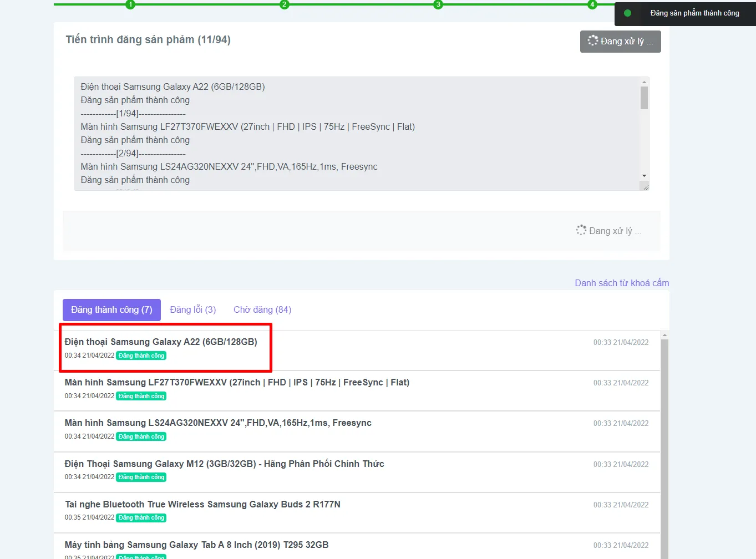
Task: Dismiss the "Đăng sản phẩm thành công" toast notification
Action: [686, 13]
